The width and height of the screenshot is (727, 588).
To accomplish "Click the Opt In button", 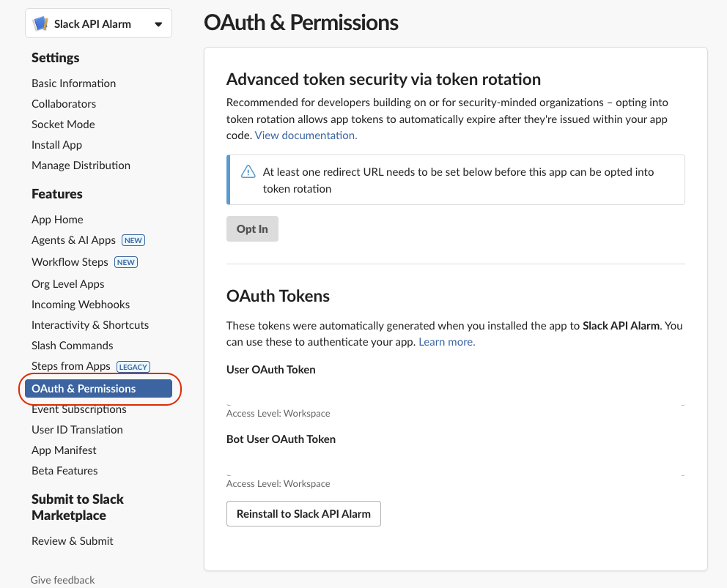I will click(252, 229).
